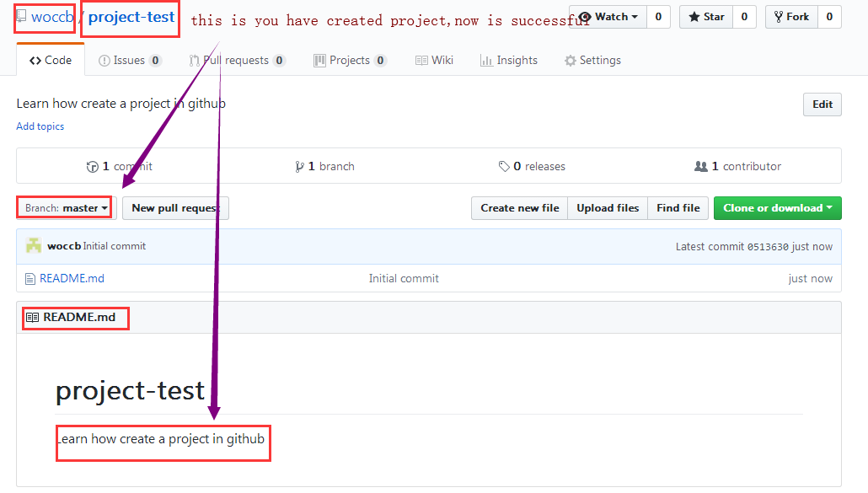Screen dimensions: 868x493
Task: Click the Wiki book icon
Action: [421, 61]
